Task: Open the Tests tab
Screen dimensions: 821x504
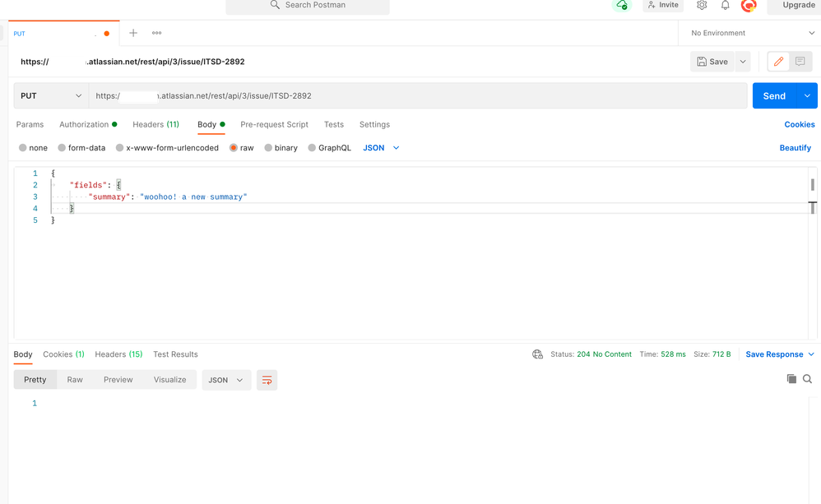Action: (x=333, y=124)
